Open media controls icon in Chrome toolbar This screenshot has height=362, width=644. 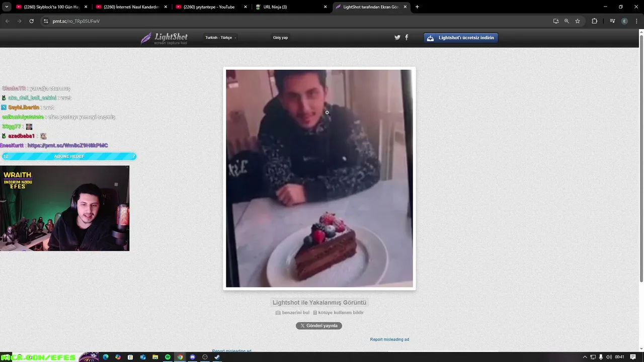[x=612, y=21]
